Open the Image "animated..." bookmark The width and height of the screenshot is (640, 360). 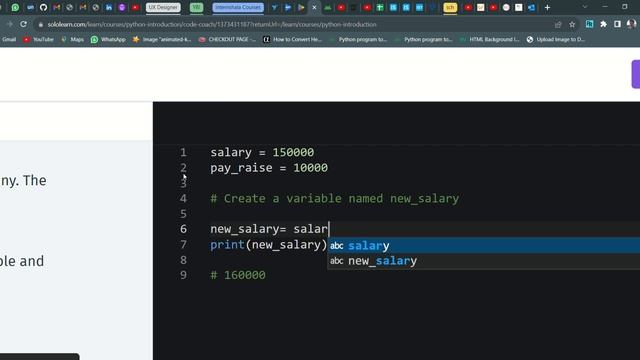162,40
